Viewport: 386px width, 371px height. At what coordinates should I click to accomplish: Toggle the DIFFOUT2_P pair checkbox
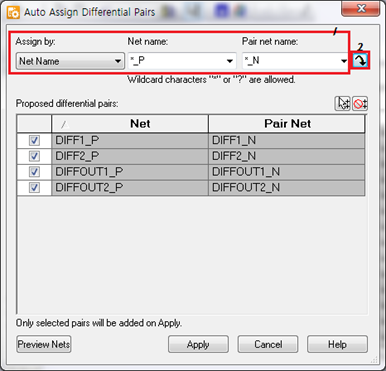[x=34, y=187]
